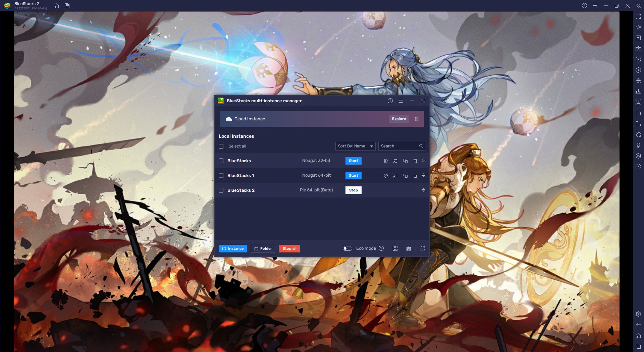The image size is (644, 352).
Task: Open recent apps icon at sidebar bottom
Action: tap(638, 346)
